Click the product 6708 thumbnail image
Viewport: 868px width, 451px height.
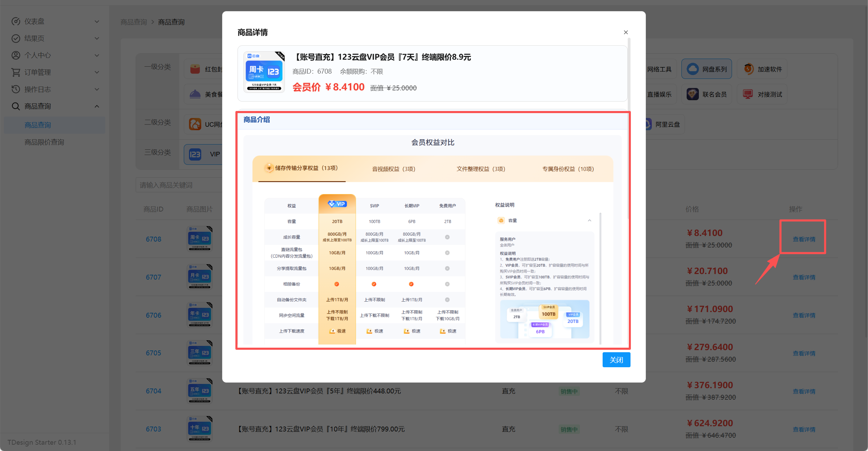(x=199, y=239)
